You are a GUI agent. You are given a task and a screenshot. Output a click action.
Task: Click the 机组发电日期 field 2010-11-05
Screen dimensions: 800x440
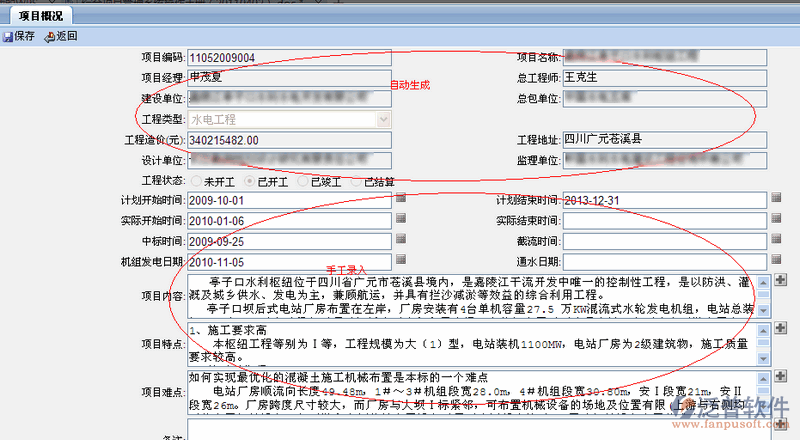pos(289,262)
